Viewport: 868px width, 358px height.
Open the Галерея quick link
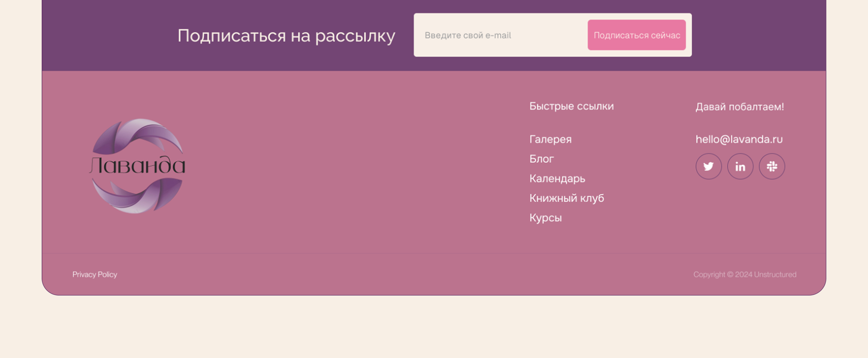(550, 139)
